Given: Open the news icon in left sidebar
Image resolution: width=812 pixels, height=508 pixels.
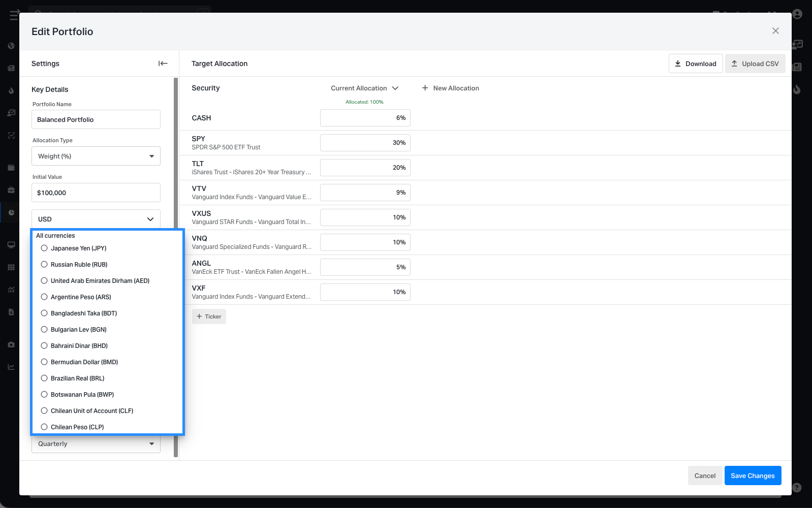Looking at the screenshot, I should coord(11,68).
